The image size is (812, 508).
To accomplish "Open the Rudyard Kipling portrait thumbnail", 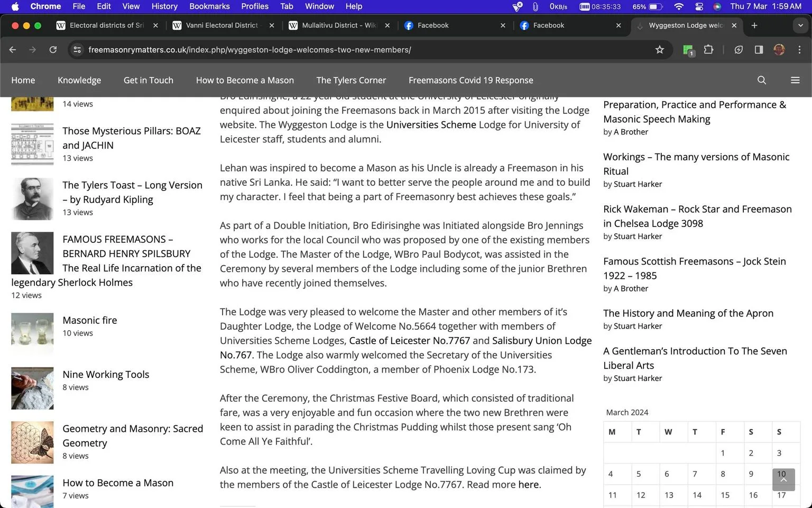I will click(x=32, y=199).
